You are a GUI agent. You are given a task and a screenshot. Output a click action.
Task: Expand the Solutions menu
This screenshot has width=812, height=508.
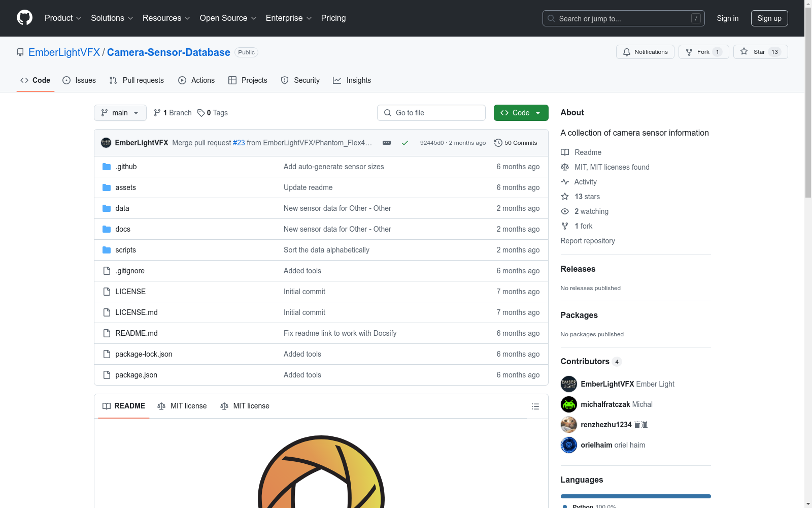coord(112,18)
